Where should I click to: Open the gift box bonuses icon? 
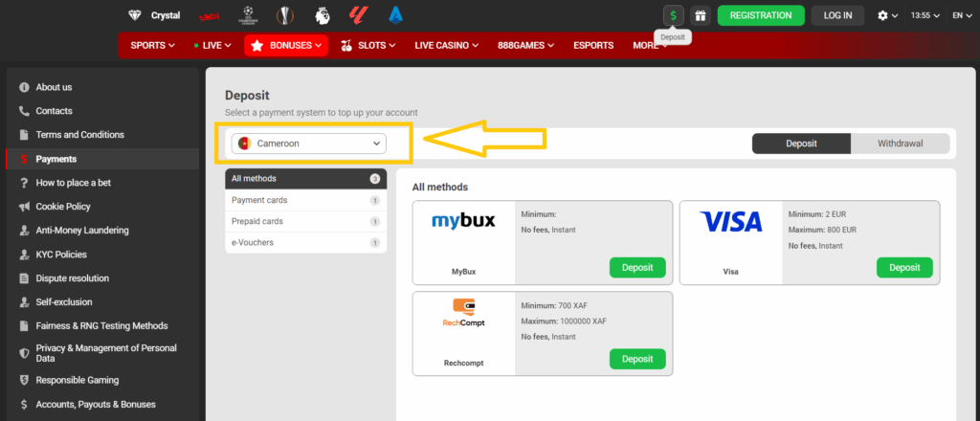(x=700, y=15)
